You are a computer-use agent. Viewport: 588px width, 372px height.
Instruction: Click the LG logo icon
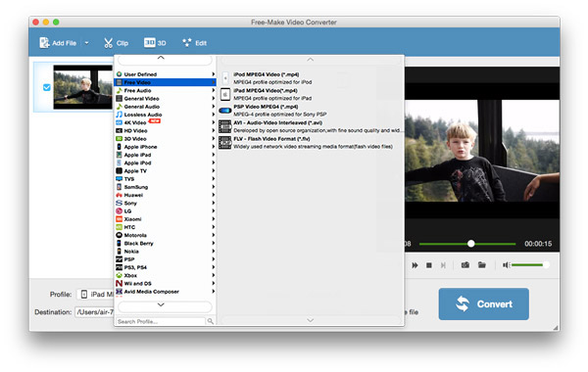coord(119,210)
